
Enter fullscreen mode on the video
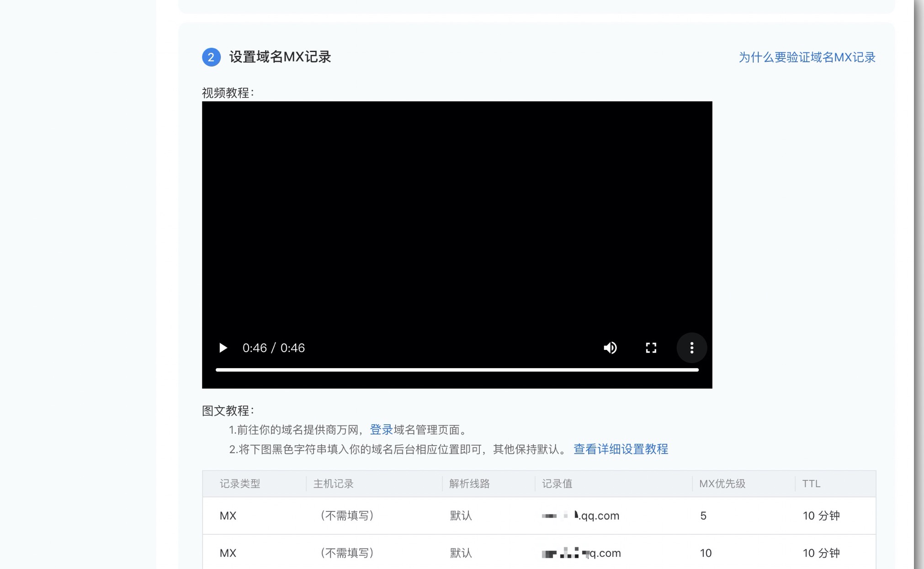pyautogui.click(x=651, y=348)
